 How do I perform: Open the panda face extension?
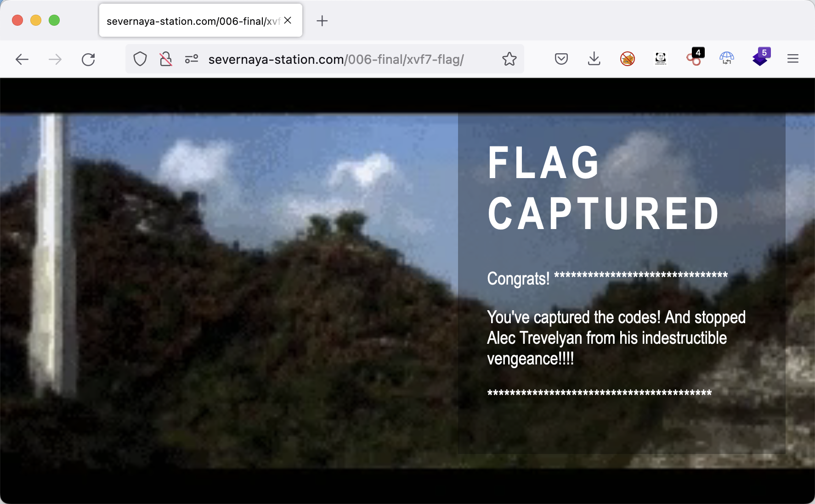pos(661,59)
